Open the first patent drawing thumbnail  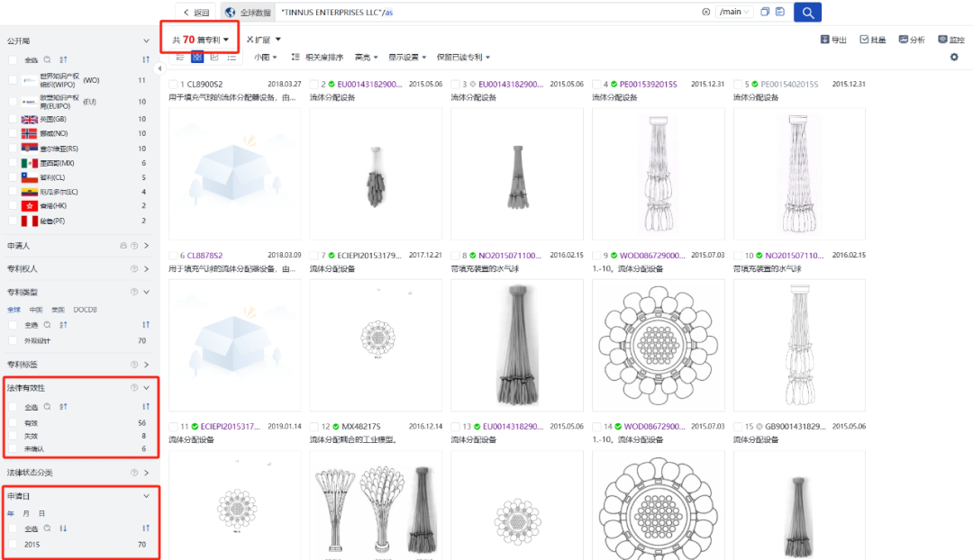coord(235,173)
